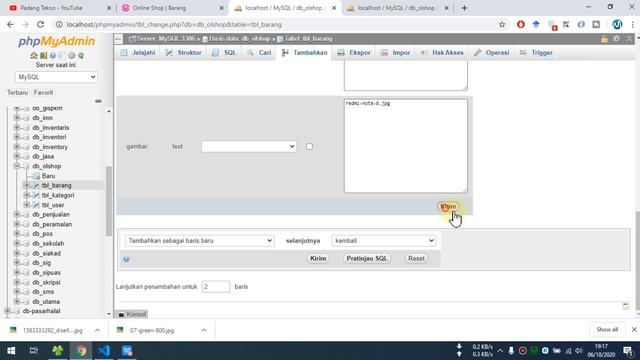Bookmark page with the star icon
Image resolution: width=640 pixels, height=360 pixels.
(x=502, y=24)
